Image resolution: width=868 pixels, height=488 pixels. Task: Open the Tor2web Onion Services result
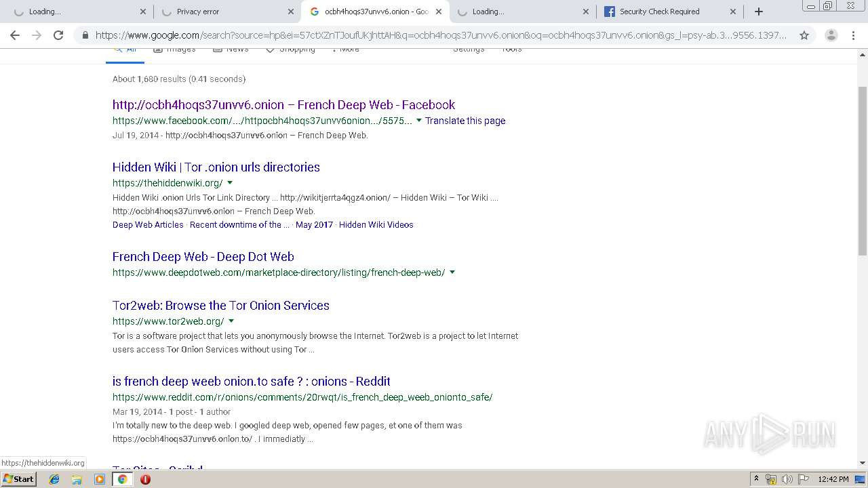point(220,306)
